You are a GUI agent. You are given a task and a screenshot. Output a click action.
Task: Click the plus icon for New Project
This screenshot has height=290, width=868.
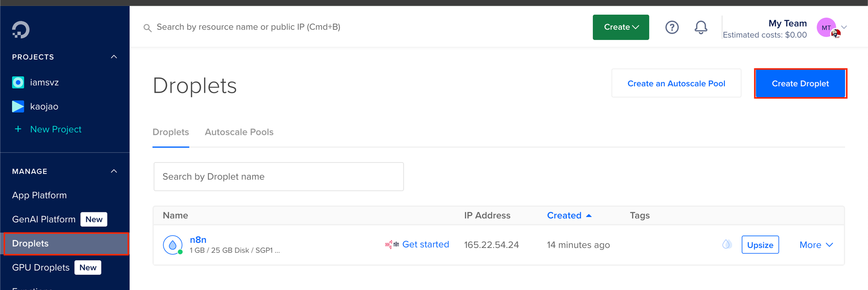18,129
